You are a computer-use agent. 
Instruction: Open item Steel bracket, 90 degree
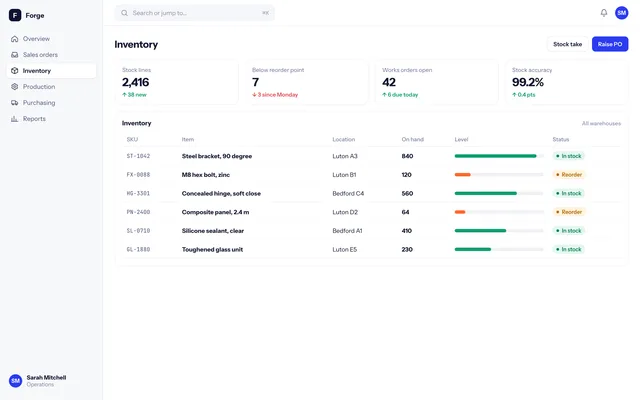pyautogui.click(x=217, y=156)
